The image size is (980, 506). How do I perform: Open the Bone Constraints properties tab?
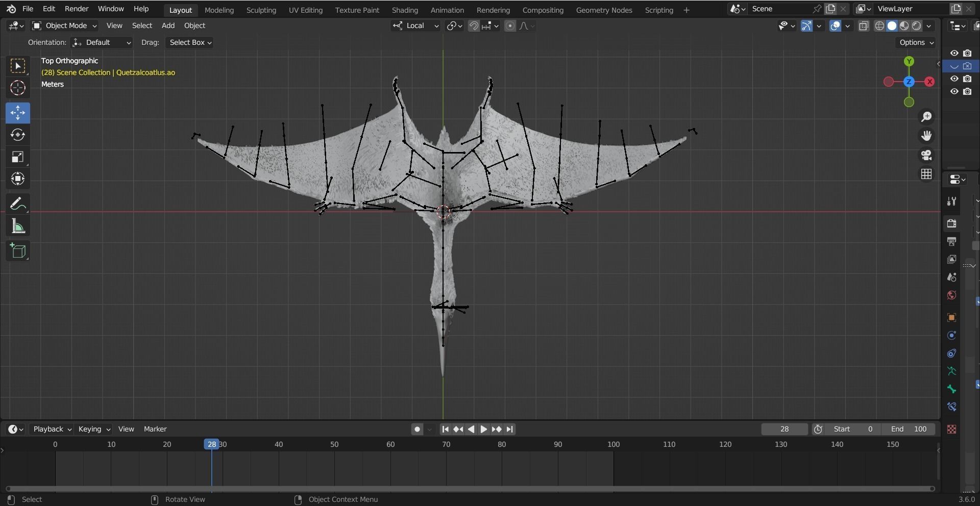[951, 407]
